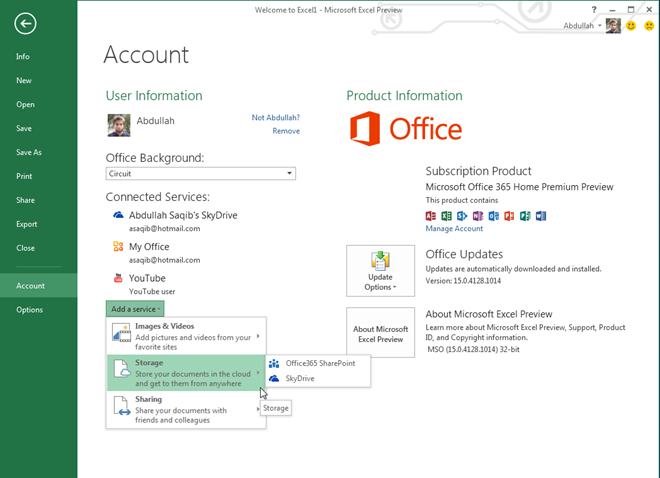Viewport: 660px width, 478px height.
Task: Click the OneNote icon under product contents
Action: (x=478, y=216)
